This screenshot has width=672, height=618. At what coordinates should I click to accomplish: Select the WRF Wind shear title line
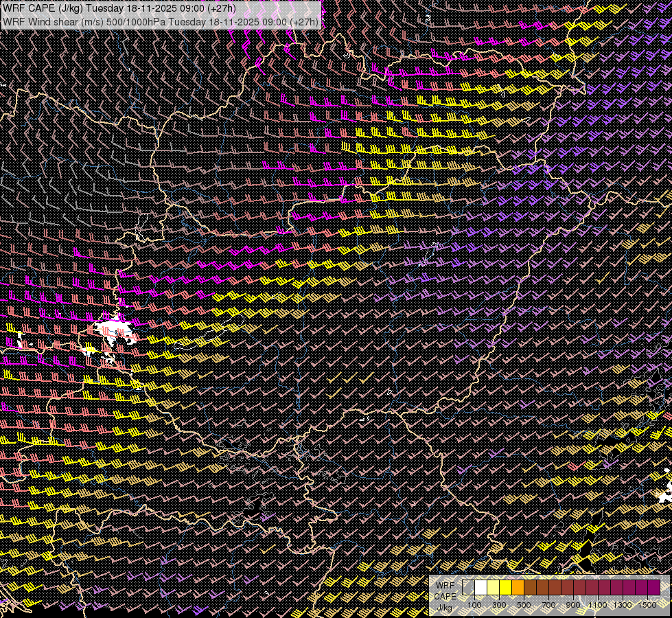click(x=161, y=22)
